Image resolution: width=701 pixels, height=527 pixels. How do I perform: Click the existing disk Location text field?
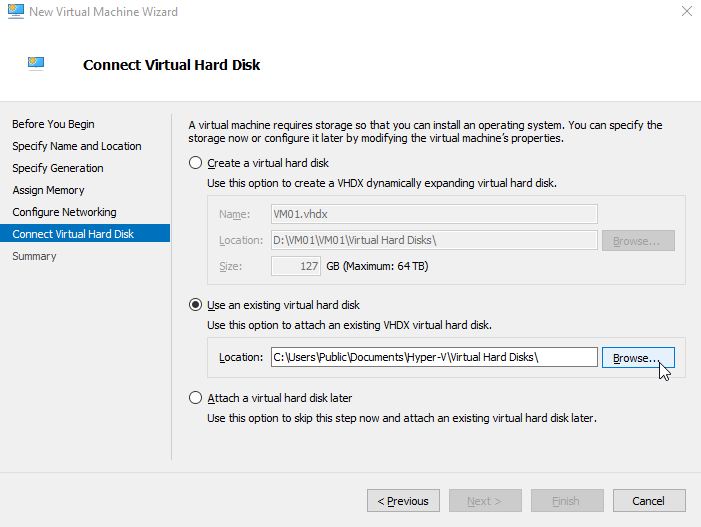coord(434,357)
